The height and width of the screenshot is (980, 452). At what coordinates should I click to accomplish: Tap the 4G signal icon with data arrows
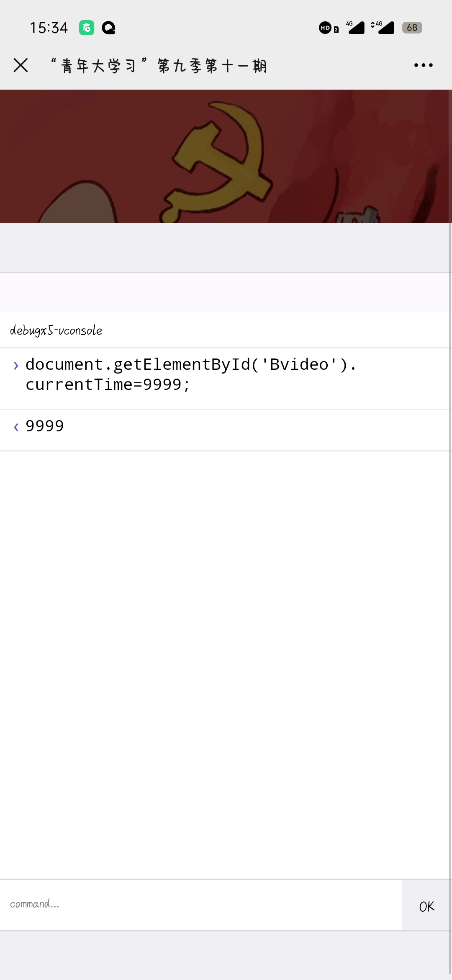coord(383,28)
